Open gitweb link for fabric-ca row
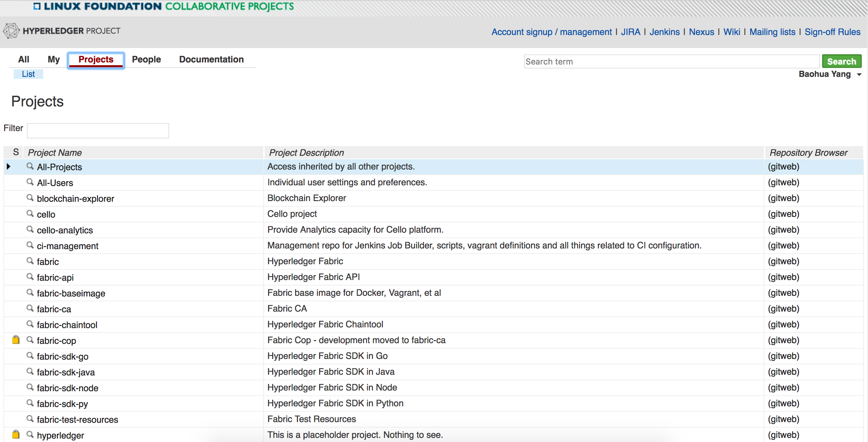This screenshot has height=442, width=868. [x=783, y=309]
